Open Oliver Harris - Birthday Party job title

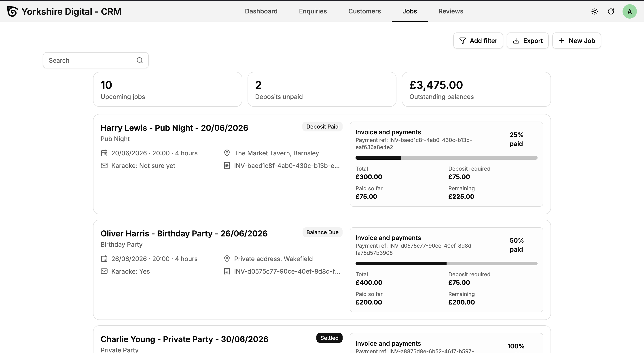tap(184, 234)
